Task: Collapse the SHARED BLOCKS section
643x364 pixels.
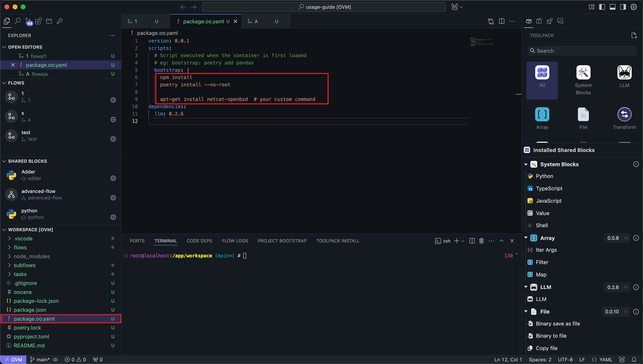Action: tap(27, 161)
